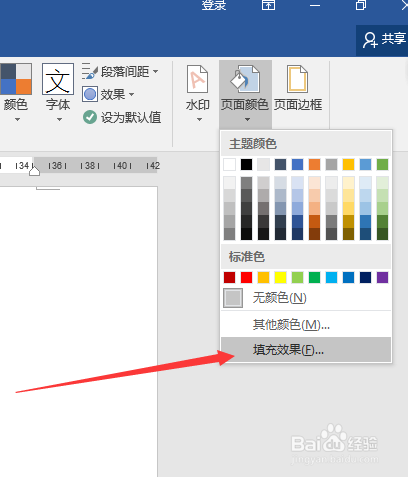Viewport: 408px width, 477px height.
Task: Collapse the 页面颜色 dropdown arrow
Action: point(247,119)
